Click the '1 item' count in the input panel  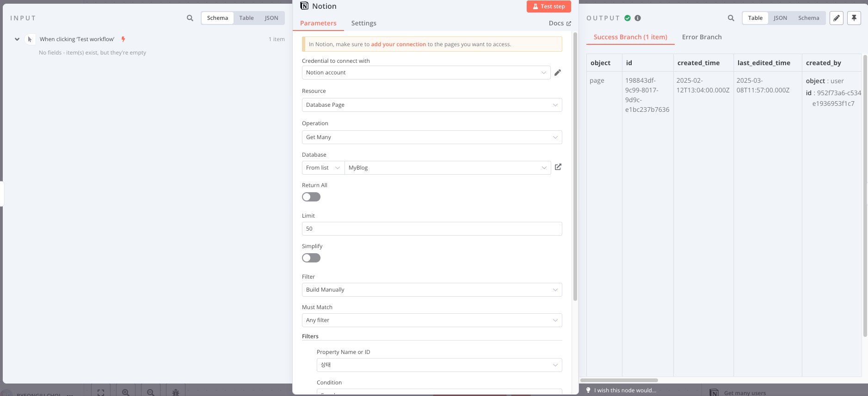tap(277, 39)
